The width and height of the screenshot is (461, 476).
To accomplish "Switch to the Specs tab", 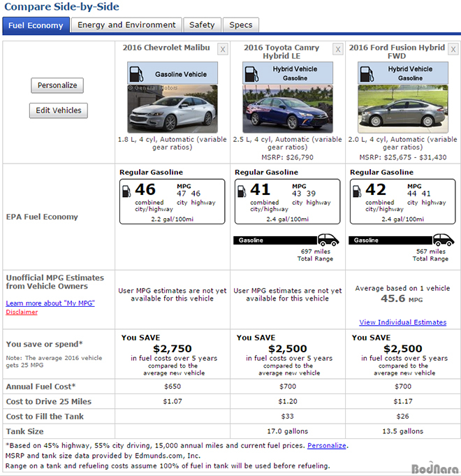I will coord(241,25).
